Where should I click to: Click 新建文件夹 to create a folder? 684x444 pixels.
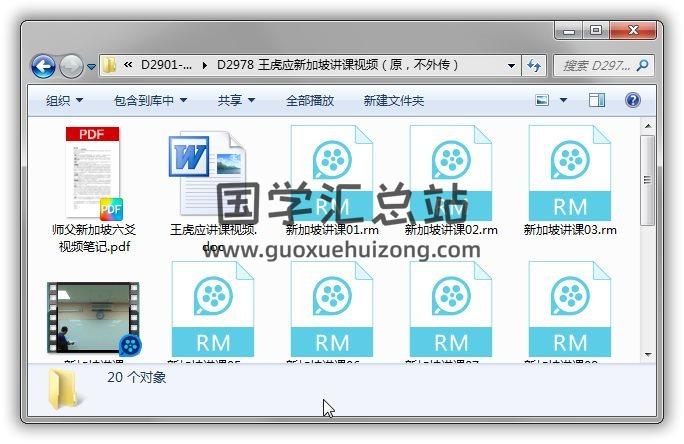pos(393,101)
